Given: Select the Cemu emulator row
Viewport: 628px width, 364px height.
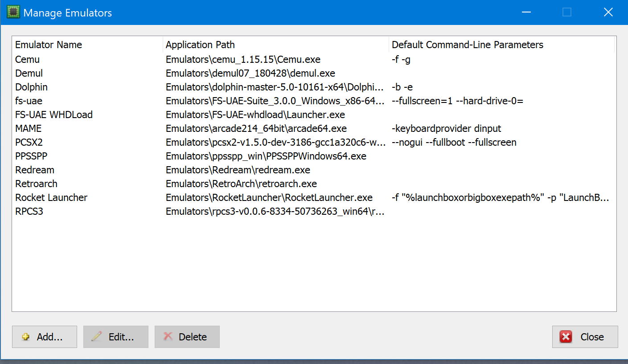Looking at the screenshot, I should tap(314, 59).
